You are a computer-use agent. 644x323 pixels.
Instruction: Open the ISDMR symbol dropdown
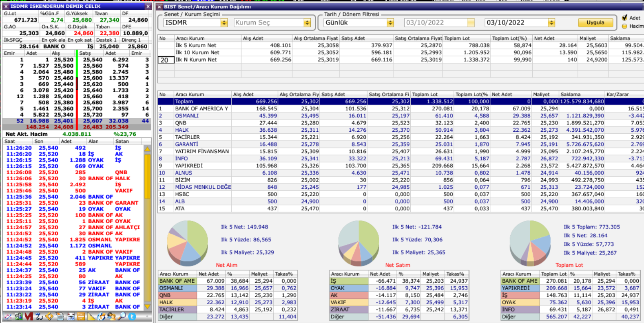[224, 23]
